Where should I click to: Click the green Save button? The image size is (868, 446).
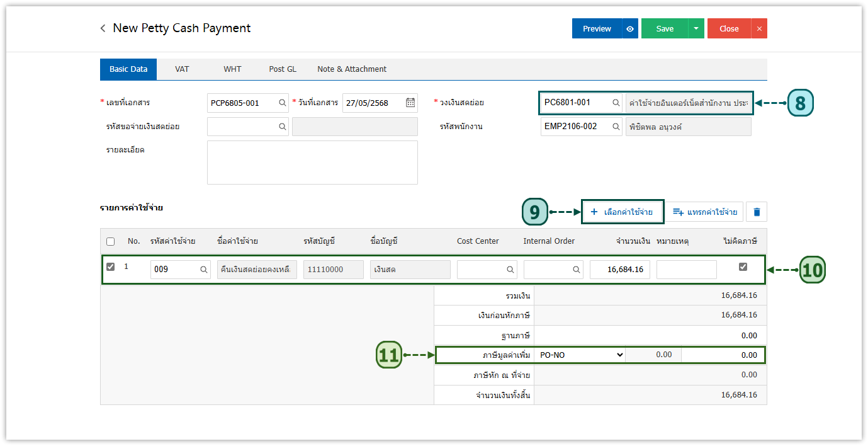665,28
